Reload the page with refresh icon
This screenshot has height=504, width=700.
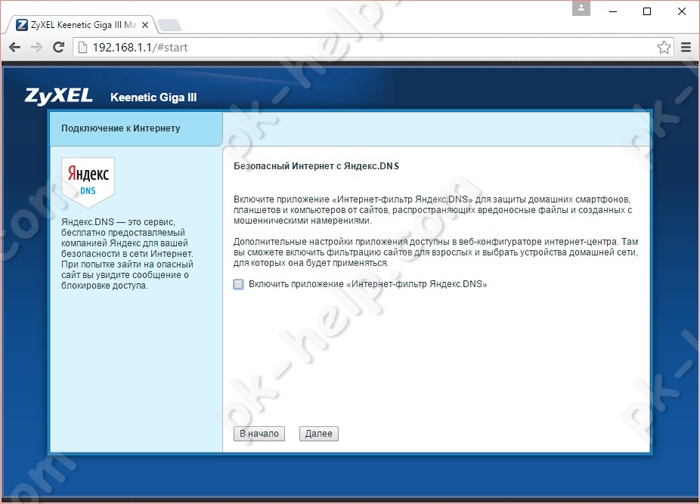(x=58, y=47)
